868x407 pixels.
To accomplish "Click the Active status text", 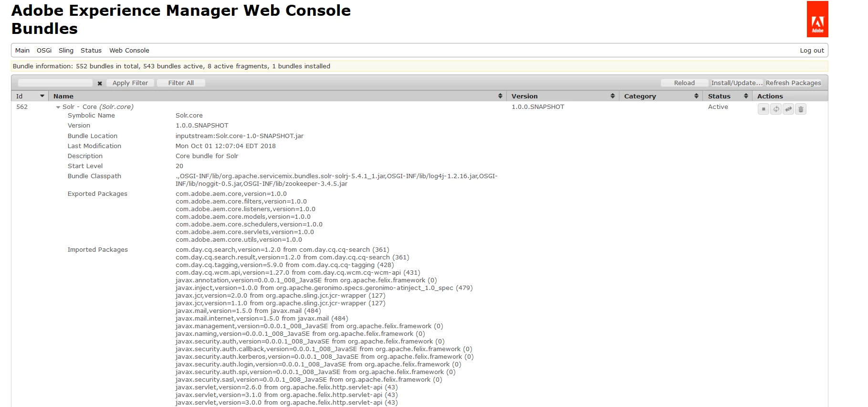I will [x=718, y=107].
